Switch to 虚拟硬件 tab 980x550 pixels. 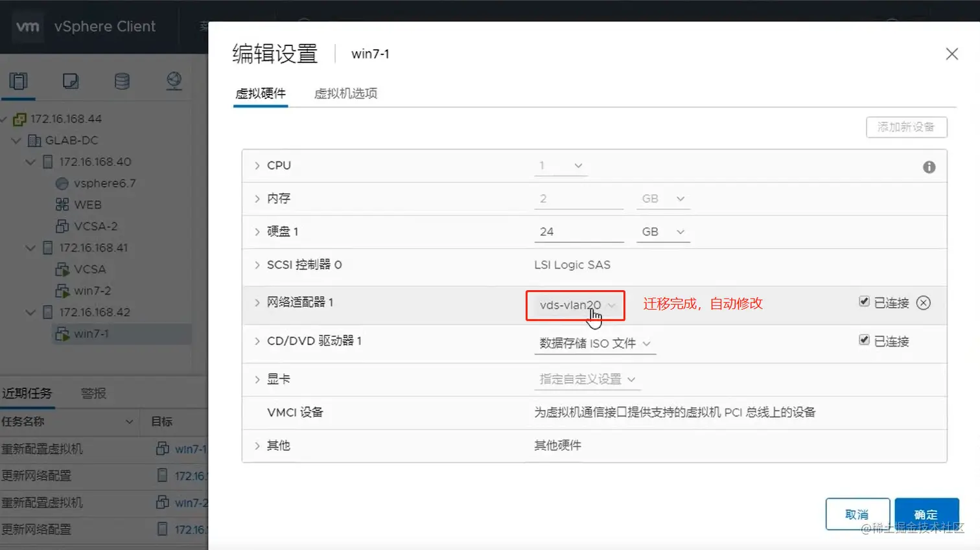click(261, 93)
